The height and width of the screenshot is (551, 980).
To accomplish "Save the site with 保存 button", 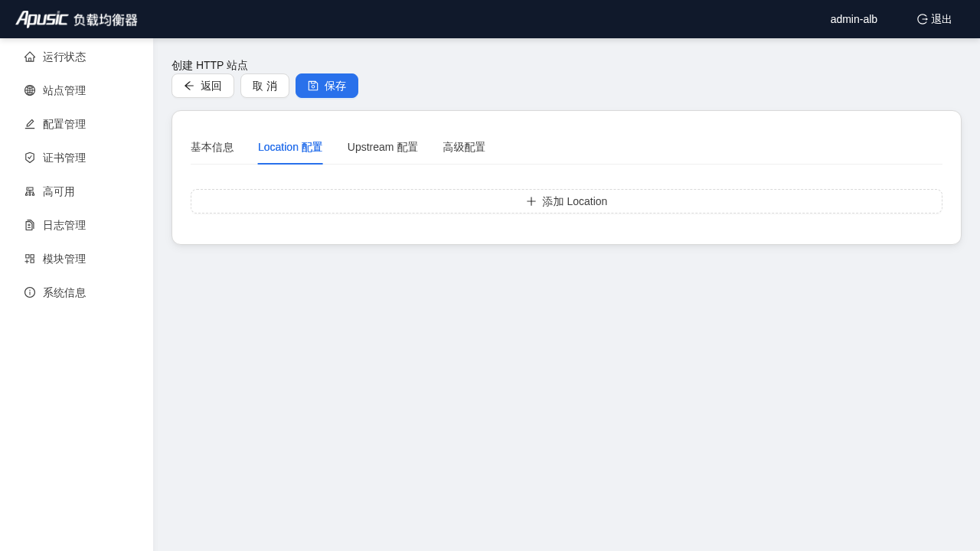I will click(327, 86).
